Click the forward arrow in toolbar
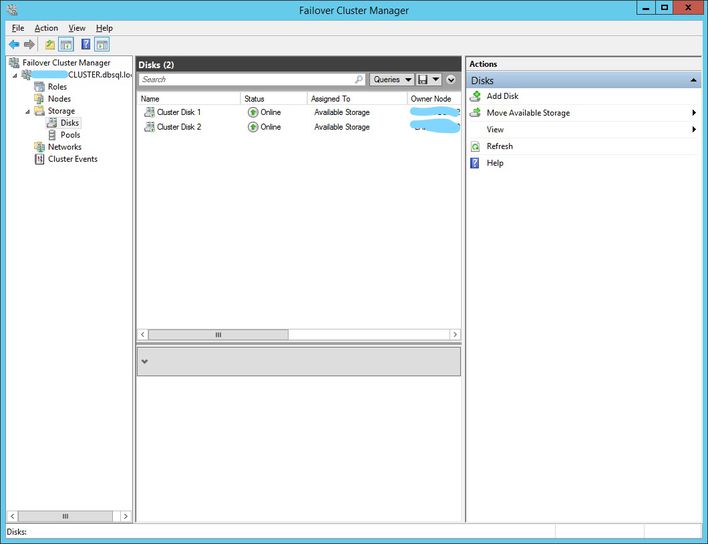 [x=29, y=44]
